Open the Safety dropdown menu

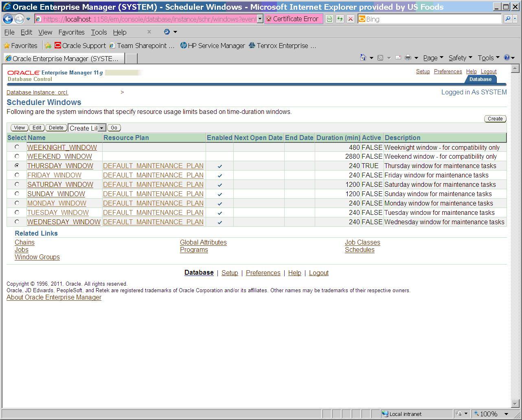pyautogui.click(x=461, y=58)
